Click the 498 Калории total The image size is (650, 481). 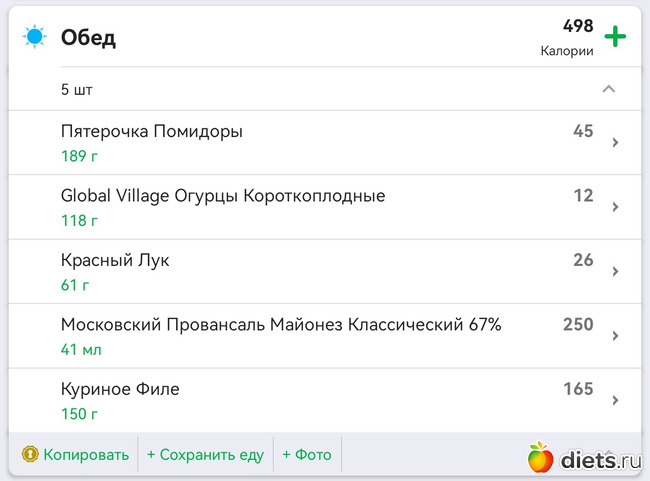(568, 37)
